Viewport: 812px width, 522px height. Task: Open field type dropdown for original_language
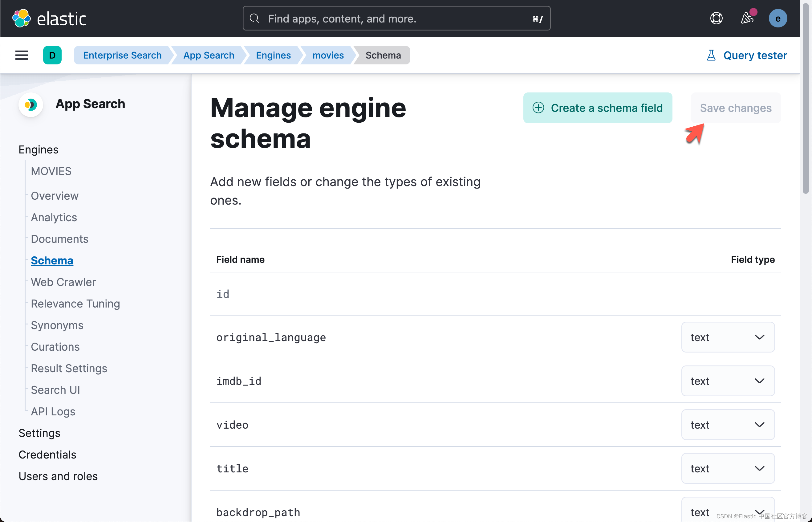click(728, 337)
